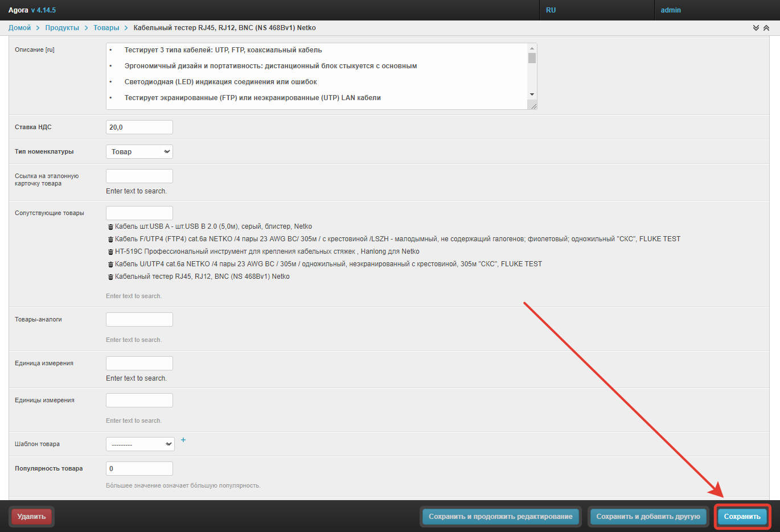This screenshot has height=532, width=780.
Task: Expand all sections with double-down chevron
Action: [x=756, y=28]
